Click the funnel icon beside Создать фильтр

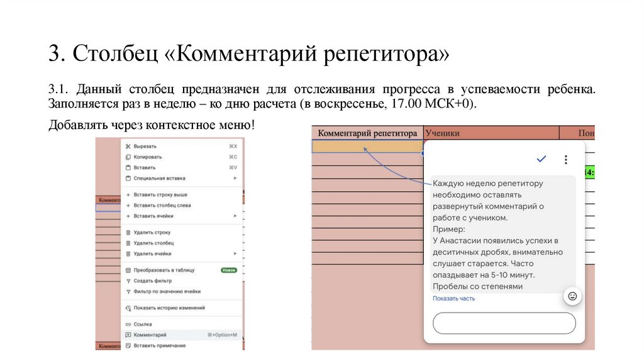tap(128, 281)
